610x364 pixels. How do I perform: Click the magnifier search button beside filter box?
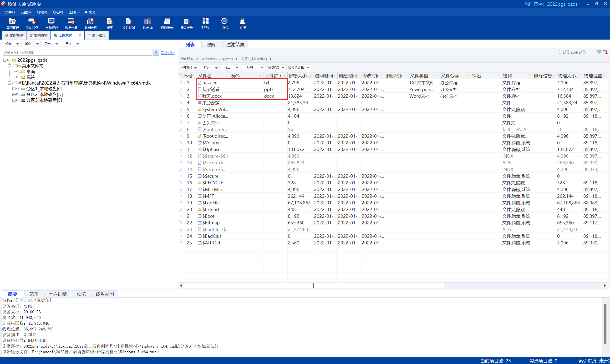156,53
